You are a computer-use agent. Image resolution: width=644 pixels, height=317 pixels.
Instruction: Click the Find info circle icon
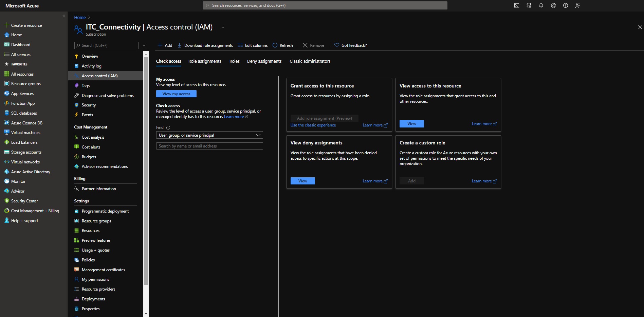[168, 128]
